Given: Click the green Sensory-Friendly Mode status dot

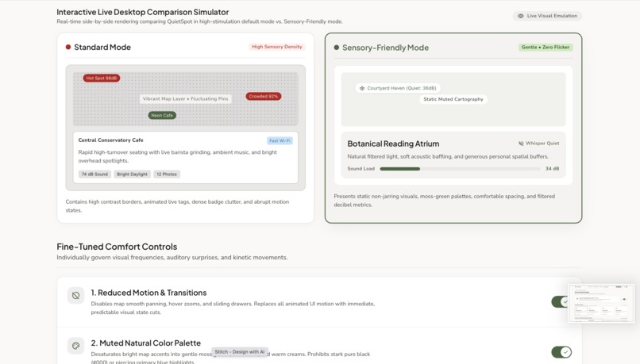Looking at the screenshot, I should (x=337, y=48).
